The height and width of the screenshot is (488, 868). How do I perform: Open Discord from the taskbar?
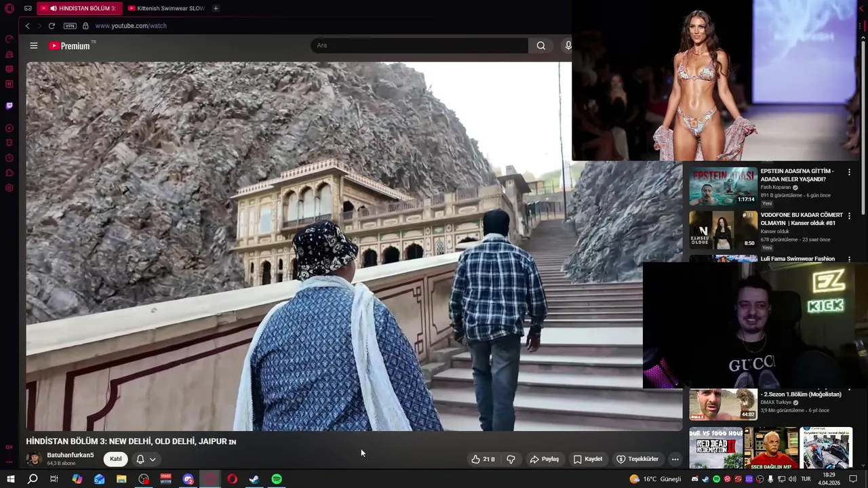click(x=188, y=479)
